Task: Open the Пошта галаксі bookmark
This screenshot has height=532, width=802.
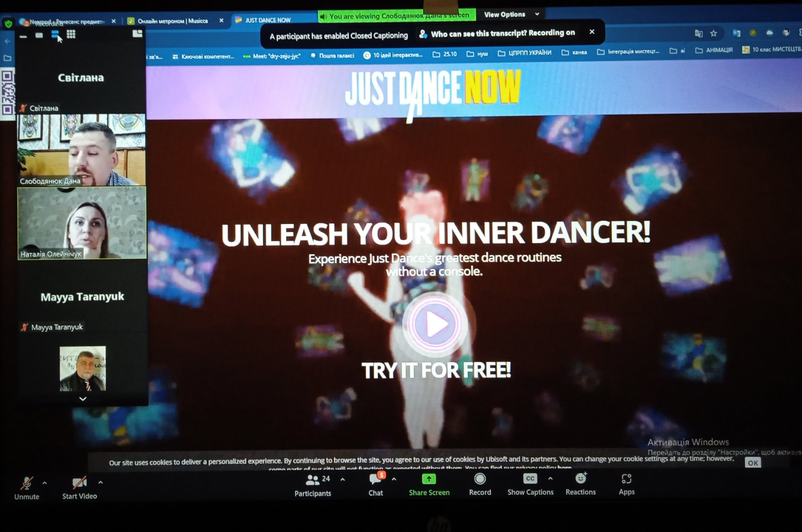Action: [x=332, y=56]
